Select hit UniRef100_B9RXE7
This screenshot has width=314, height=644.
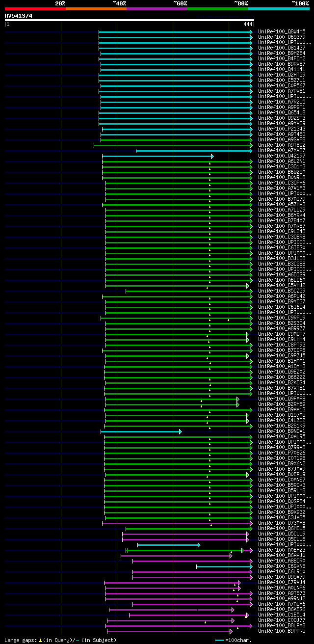[x=282, y=64]
